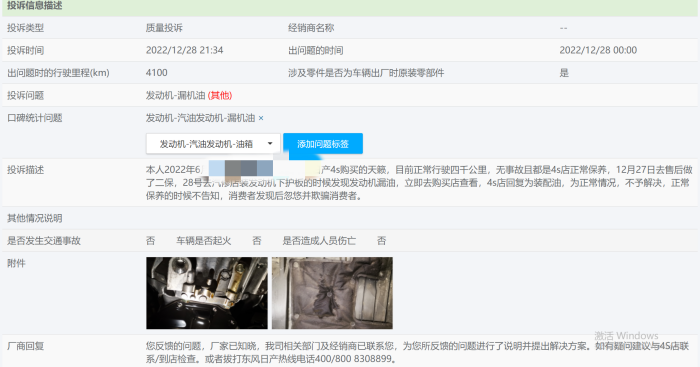700x367 pixels.
Task: Click the 发动机-漏机油 complaint issue text
Action: point(175,96)
